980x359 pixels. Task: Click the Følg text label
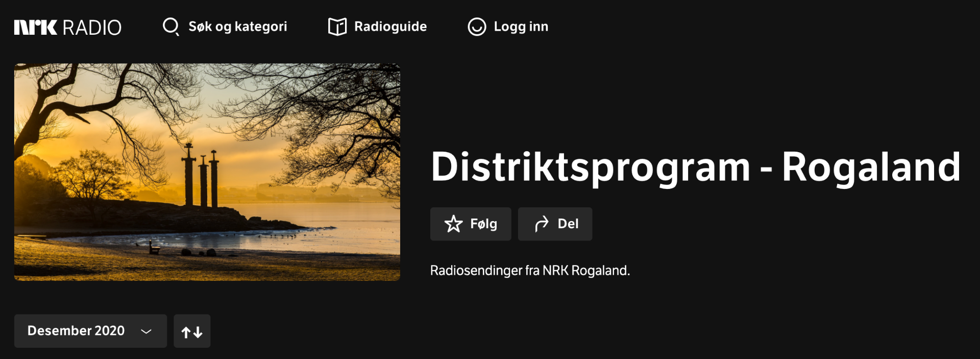coord(483,224)
